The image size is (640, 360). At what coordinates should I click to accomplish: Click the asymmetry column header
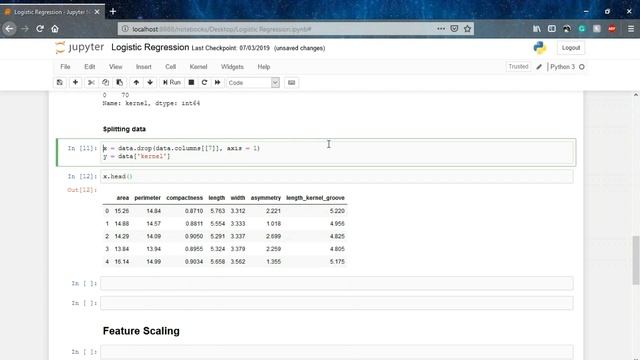[266, 198]
